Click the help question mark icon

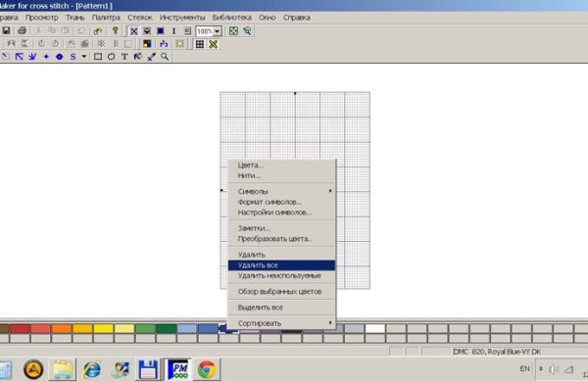(115, 30)
